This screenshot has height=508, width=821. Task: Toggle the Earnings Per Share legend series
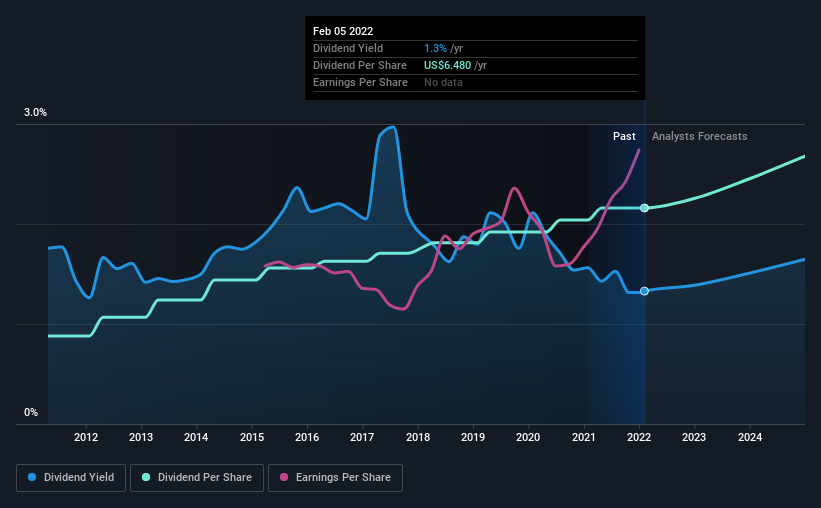coord(335,478)
